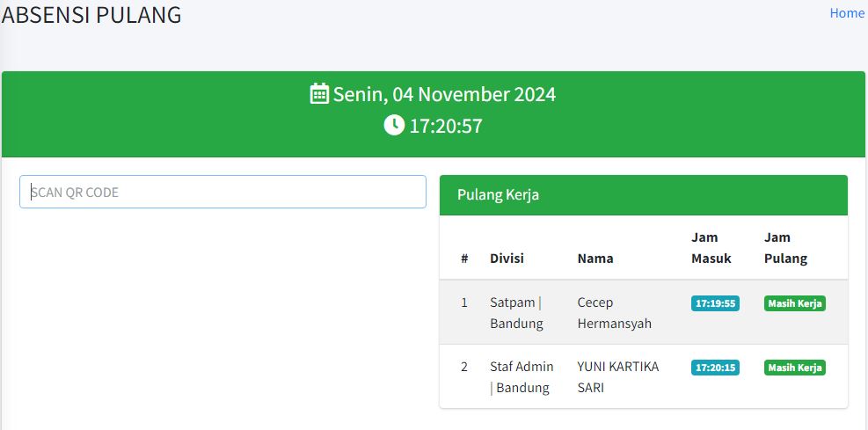Select the # column header
The width and height of the screenshot is (868, 430).
[464, 259]
